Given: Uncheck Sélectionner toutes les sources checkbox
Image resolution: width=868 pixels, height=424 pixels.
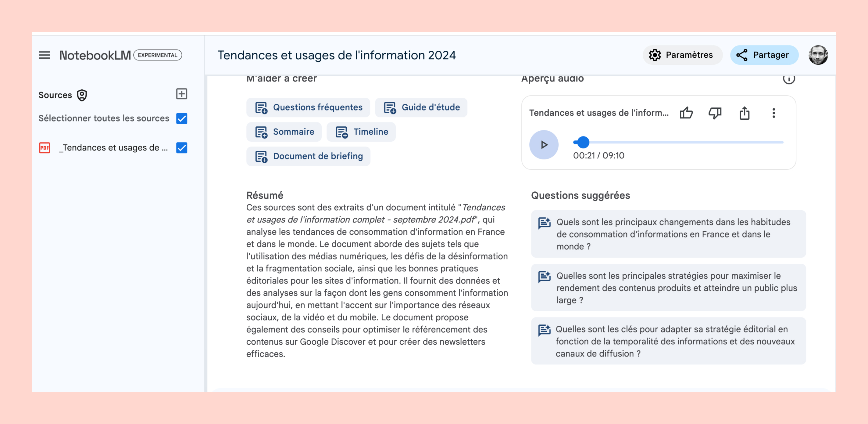Looking at the screenshot, I should click(182, 118).
